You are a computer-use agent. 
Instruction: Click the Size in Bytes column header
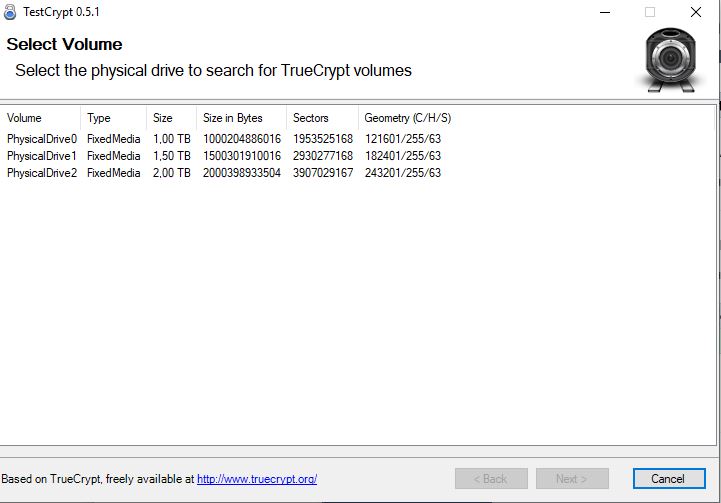[241, 118]
